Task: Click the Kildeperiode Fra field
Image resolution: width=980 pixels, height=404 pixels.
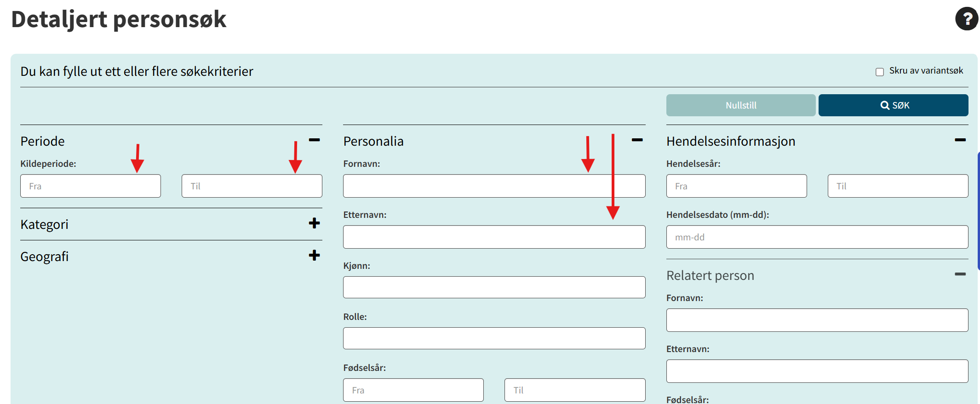Action: tap(91, 186)
